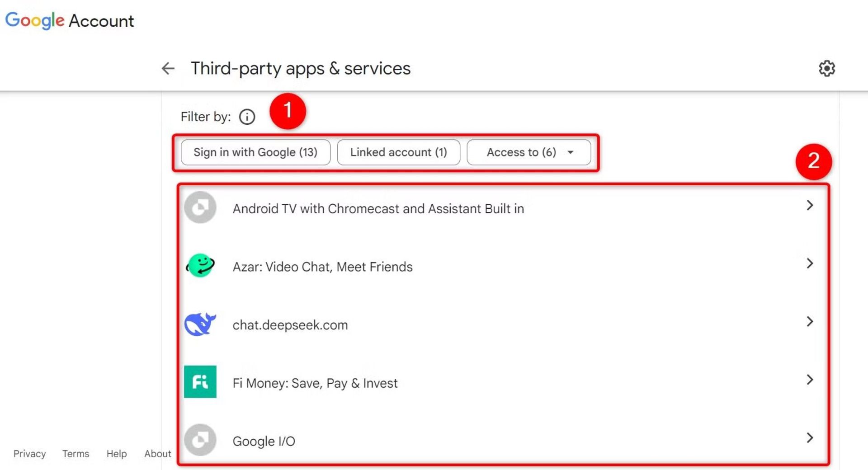868x470 pixels.
Task: Open the Help footer link
Action: click(116, 454)
